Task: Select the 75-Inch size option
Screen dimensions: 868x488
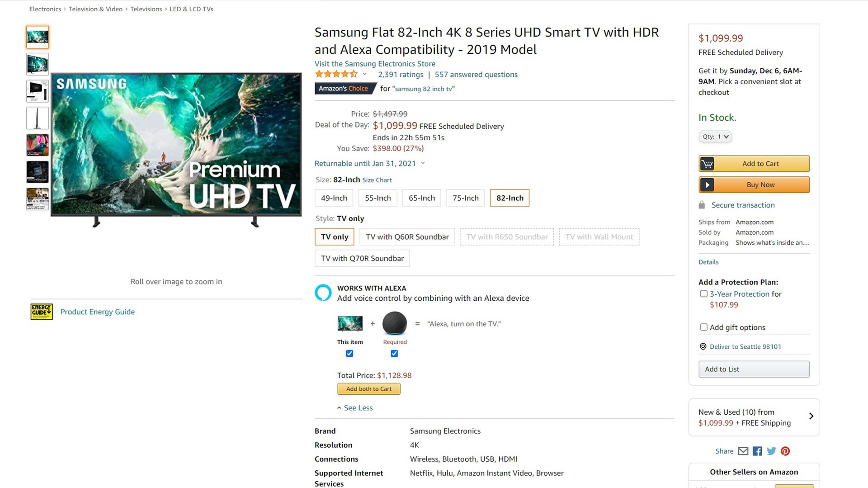Action: [465, 198]
